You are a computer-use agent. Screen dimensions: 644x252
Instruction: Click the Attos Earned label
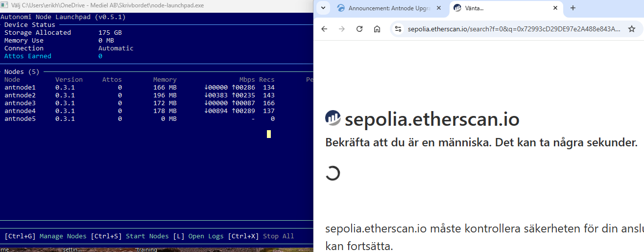(28, 56)
